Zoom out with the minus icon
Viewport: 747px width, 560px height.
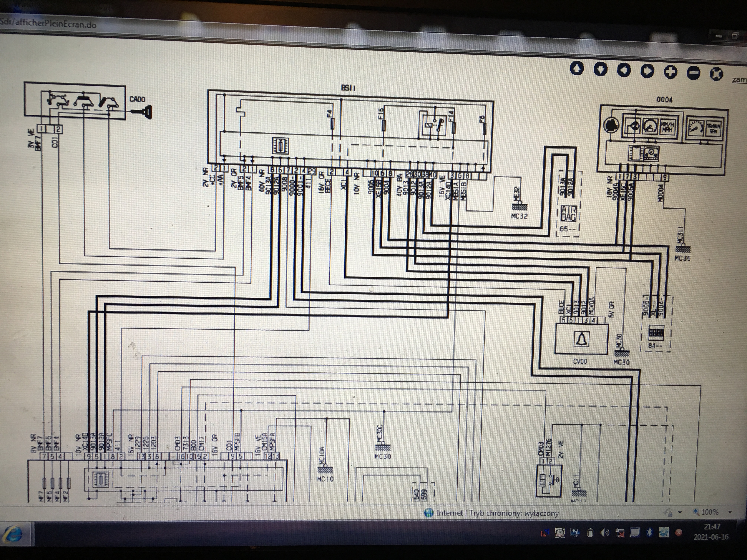[x=694, y=73]
